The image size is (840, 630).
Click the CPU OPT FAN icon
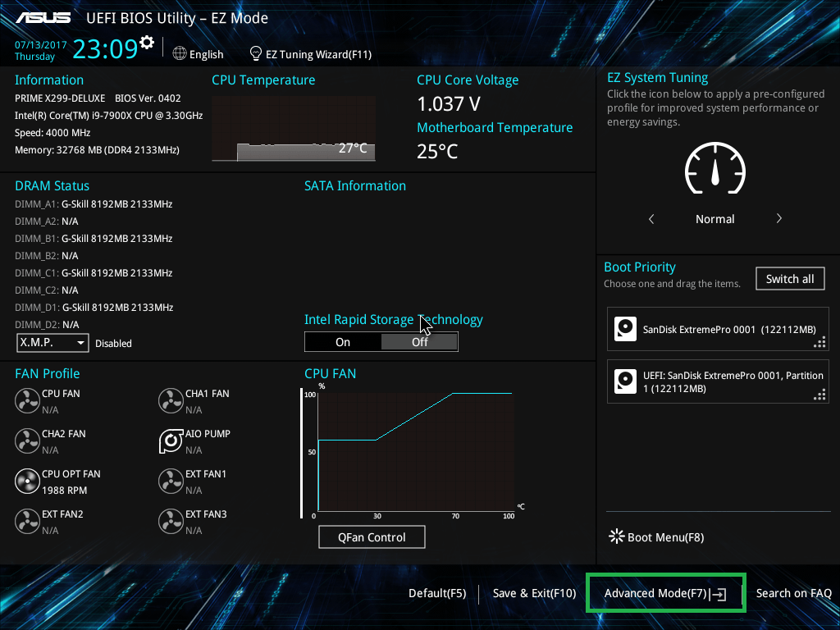pyautogui.click(x=27, y=481)
